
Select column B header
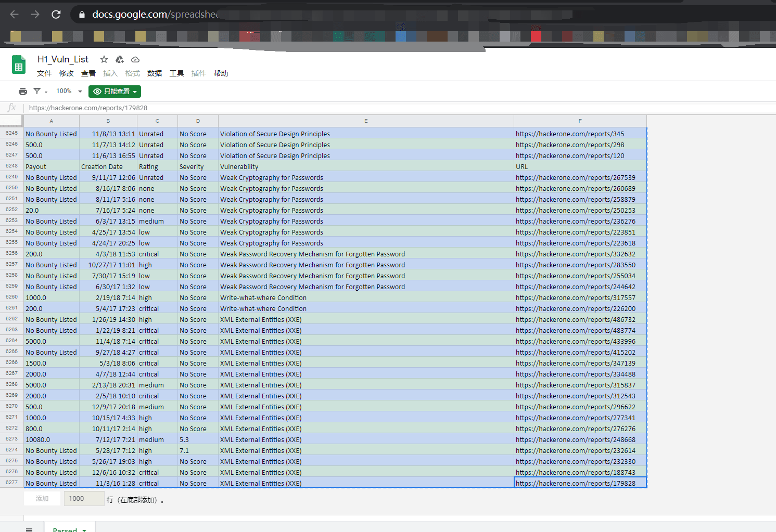108,121
